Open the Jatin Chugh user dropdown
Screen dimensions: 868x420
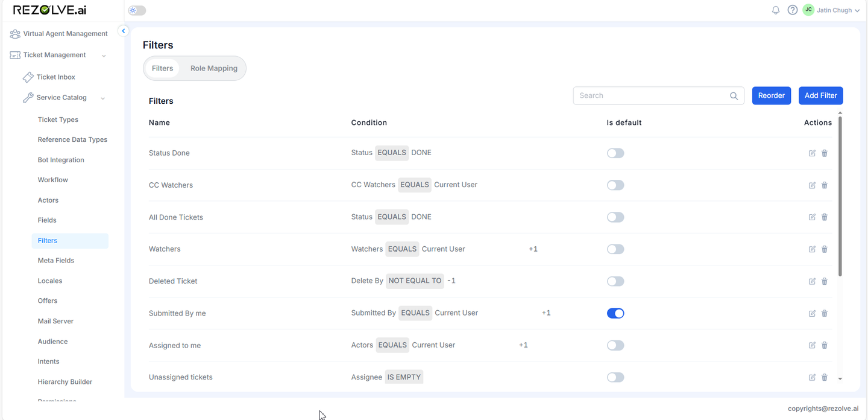tap(838, 10)
